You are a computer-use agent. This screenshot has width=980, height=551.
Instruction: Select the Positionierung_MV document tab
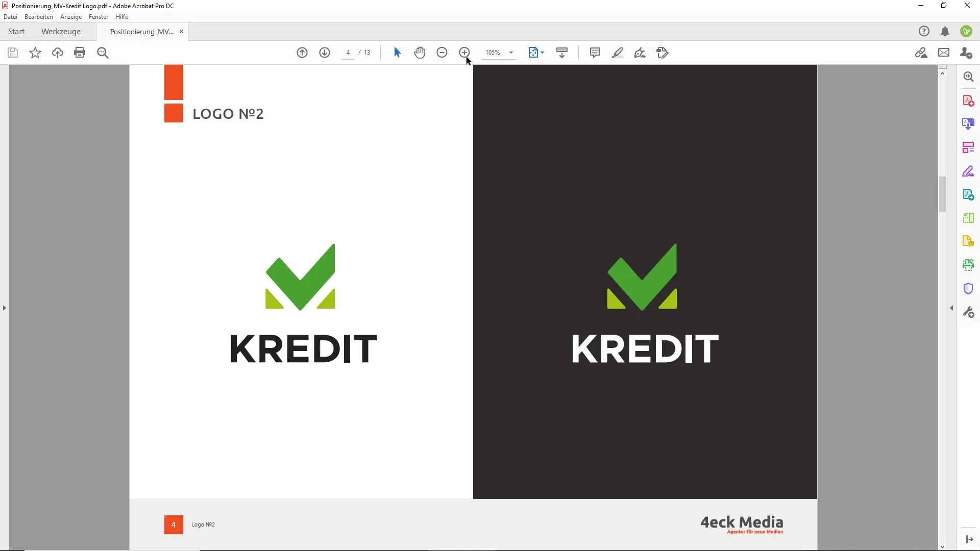(142, 32)
